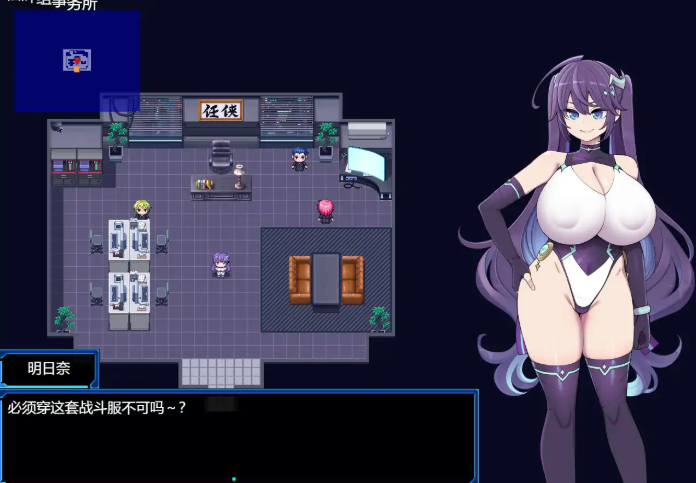Click the security camera in the upper-left corner

pos(58,128)
